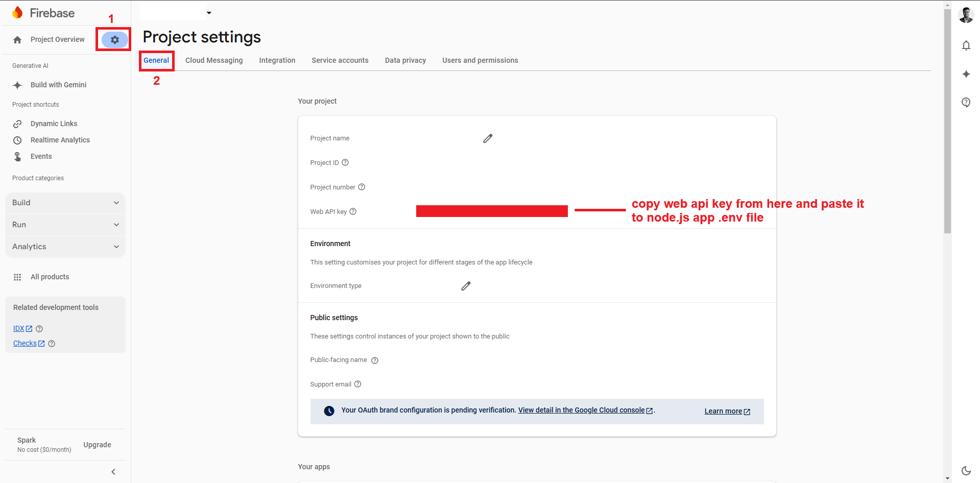Toggle dark mode with moon icon
The width and height of the screenshot is (980, 483).
click(x=966, y=470)
